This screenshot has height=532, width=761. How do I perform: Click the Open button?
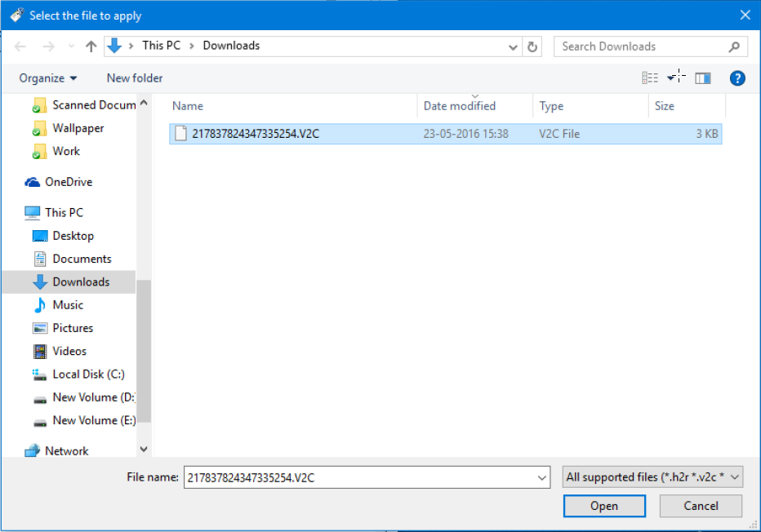[603, 506]
